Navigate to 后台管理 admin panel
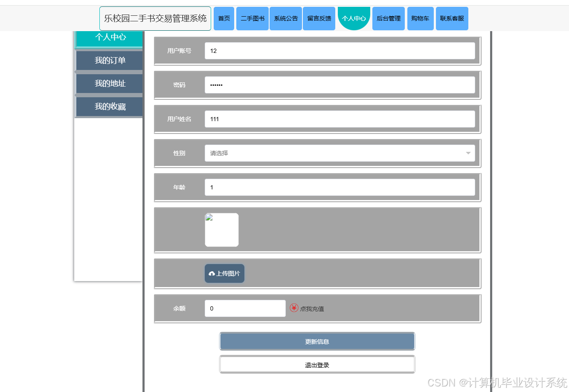 click(x=388, y=18)
